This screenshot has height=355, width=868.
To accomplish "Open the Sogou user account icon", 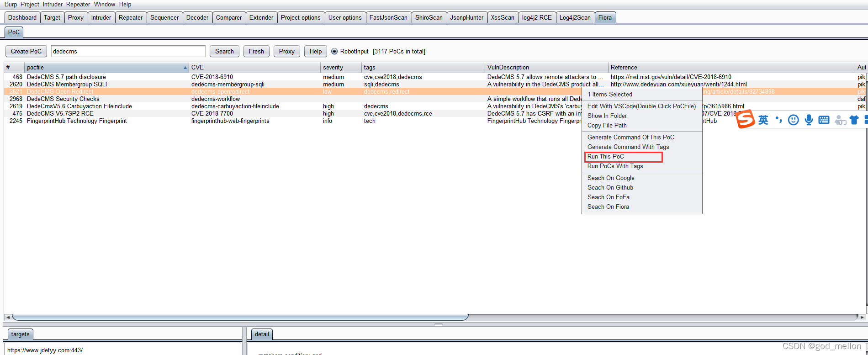I will tap(840, 120).
